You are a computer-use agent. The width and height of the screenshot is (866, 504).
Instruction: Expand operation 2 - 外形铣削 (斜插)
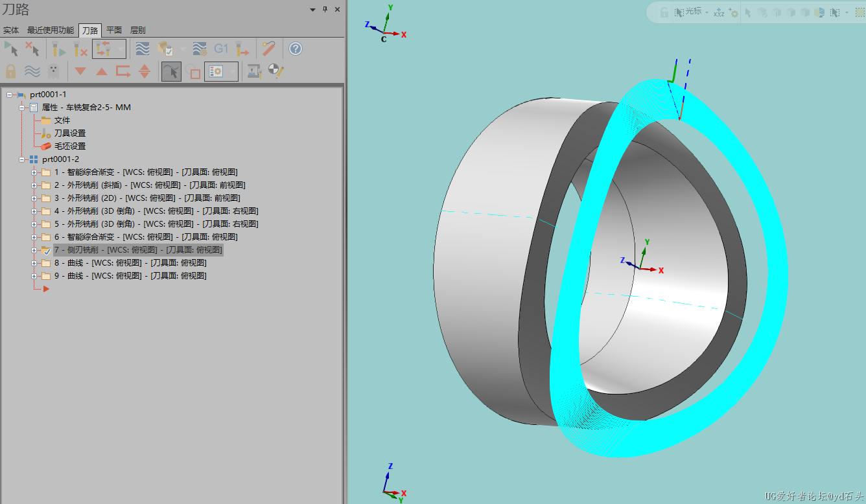tap(34, 185)
